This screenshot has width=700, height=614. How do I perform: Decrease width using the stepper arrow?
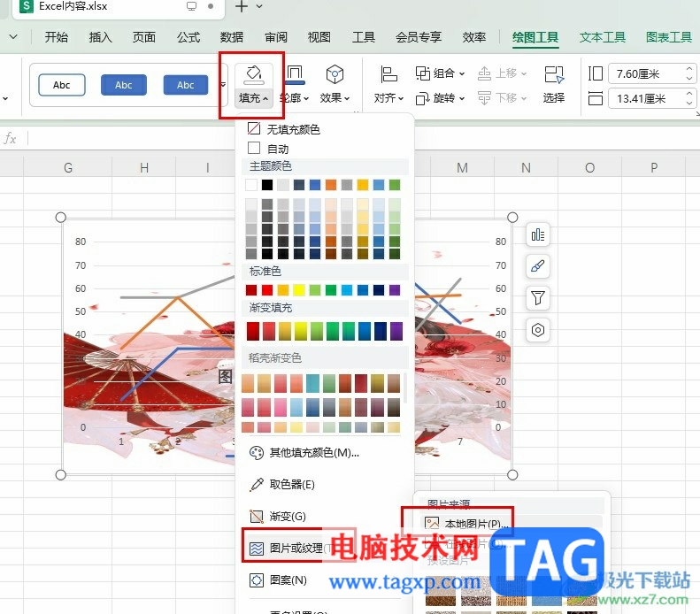click(689, 104)
